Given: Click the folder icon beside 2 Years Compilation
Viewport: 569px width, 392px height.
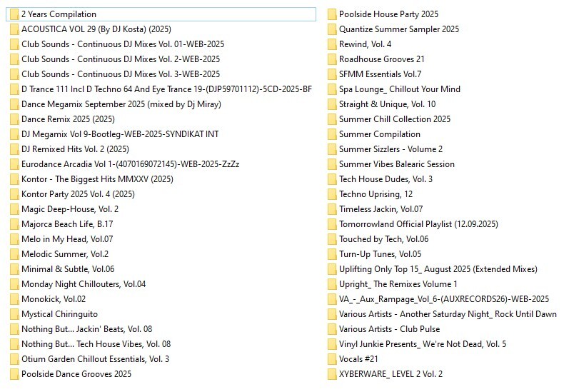Looking at the screenshot, I should pos(14,14).
